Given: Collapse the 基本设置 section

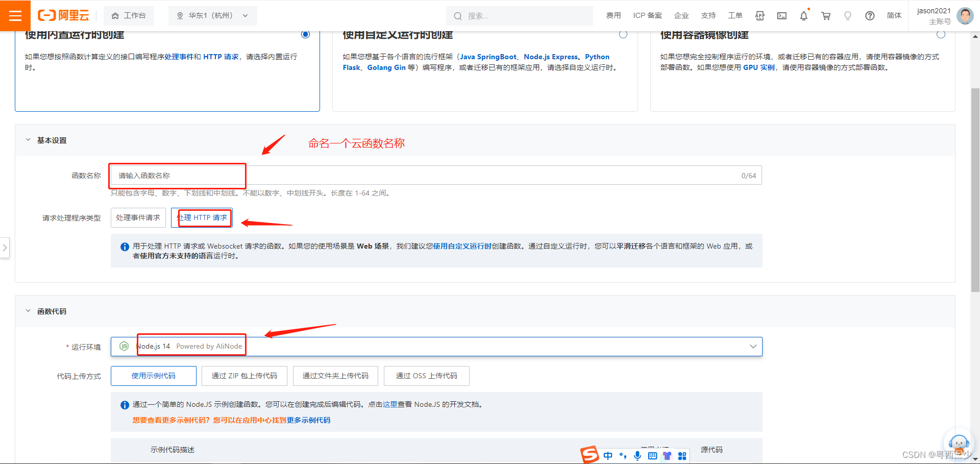Looking at the screenshot, I should click(x=28, y=140).
